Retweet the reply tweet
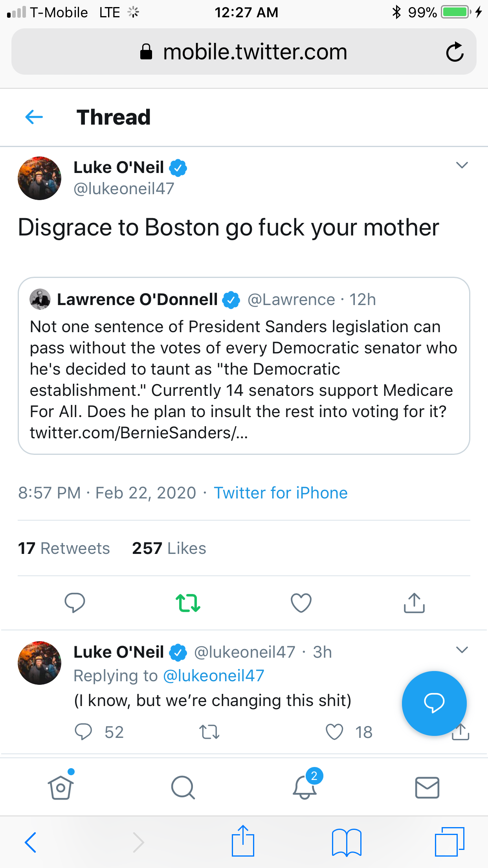488x868 pixels. tap(209, 732)
